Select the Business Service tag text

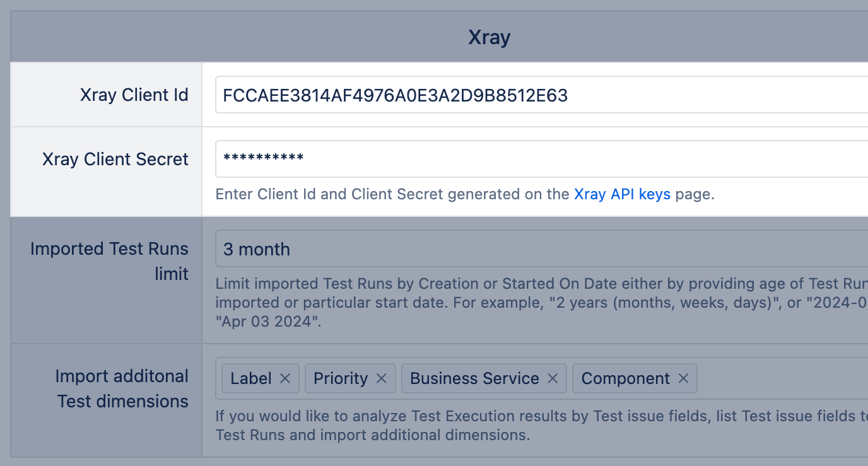pyautogui.click(x=474, y=378)
